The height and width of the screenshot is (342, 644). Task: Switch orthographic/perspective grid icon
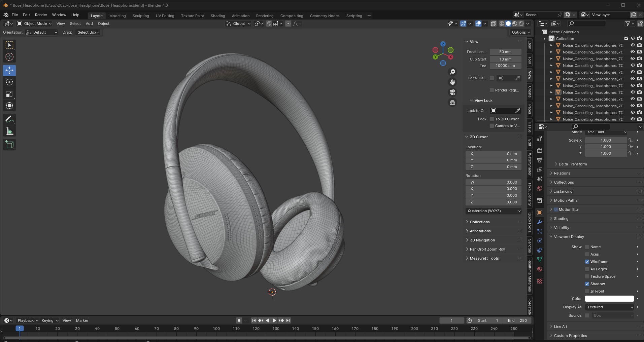coord(452,102)
